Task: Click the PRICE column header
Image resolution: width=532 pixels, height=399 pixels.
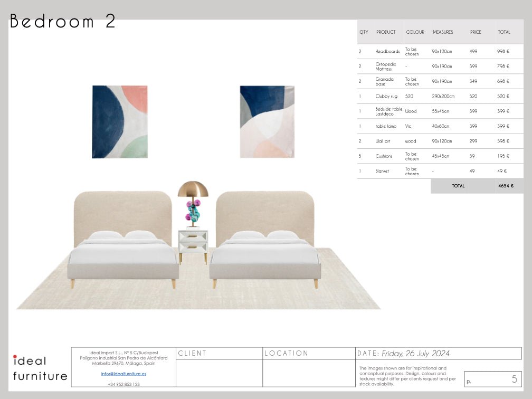Action: (476, 32)
